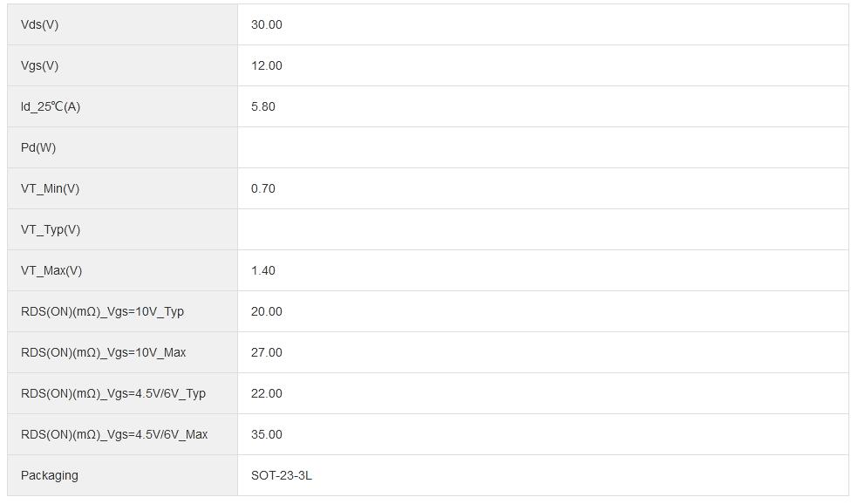
Task: Select the SOT-23-3L packaging value
Action: pyautogui.click(x=282, y=475)
